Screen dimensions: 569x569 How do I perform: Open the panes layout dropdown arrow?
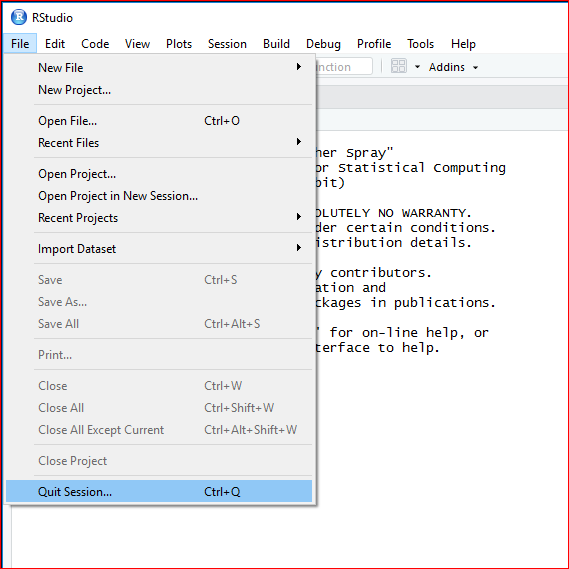click(417, 67)
